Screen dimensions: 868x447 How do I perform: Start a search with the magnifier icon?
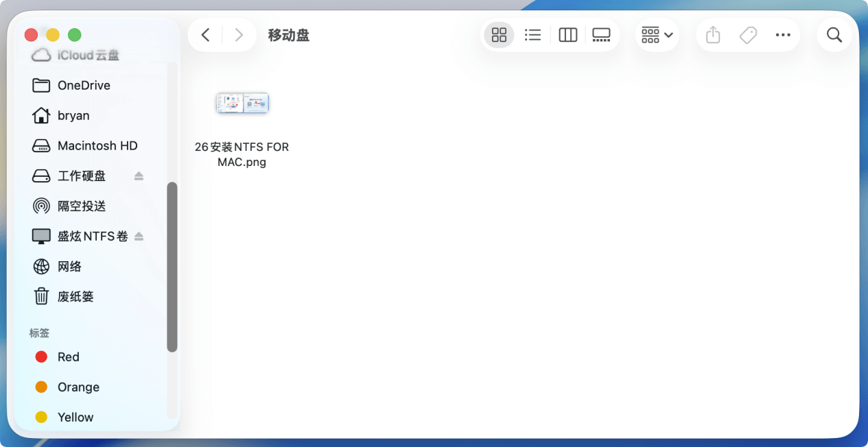click(834, 34)
